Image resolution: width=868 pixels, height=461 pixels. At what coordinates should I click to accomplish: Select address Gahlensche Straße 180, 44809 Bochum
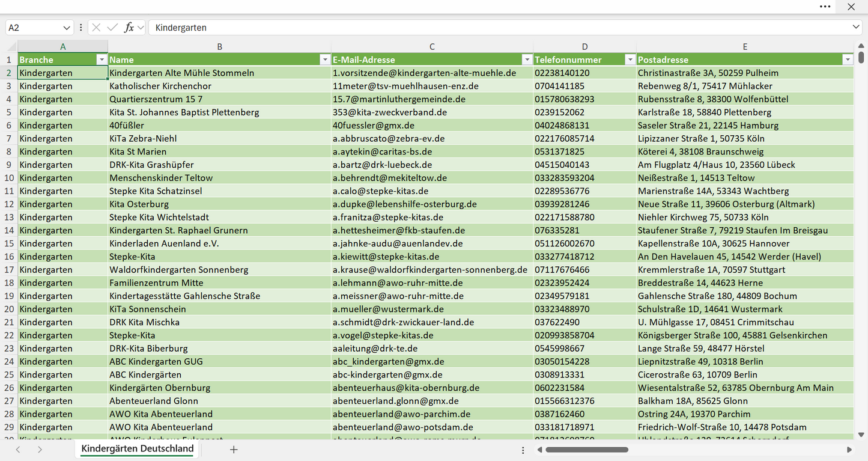[745, 296]
